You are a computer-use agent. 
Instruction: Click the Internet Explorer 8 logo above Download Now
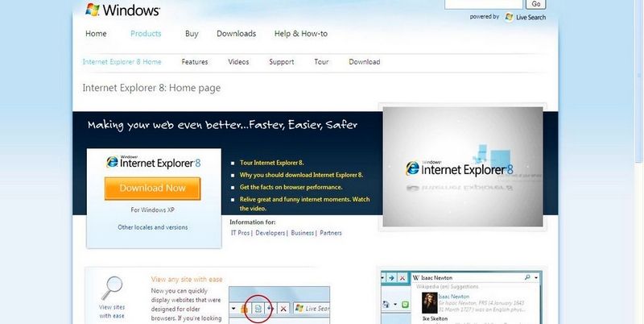[154, 162]
